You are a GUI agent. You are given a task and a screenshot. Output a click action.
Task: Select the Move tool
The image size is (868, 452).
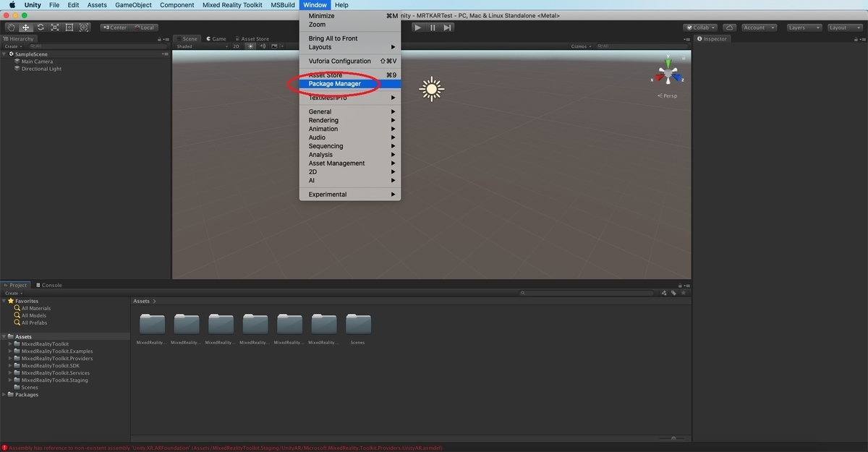26,27
